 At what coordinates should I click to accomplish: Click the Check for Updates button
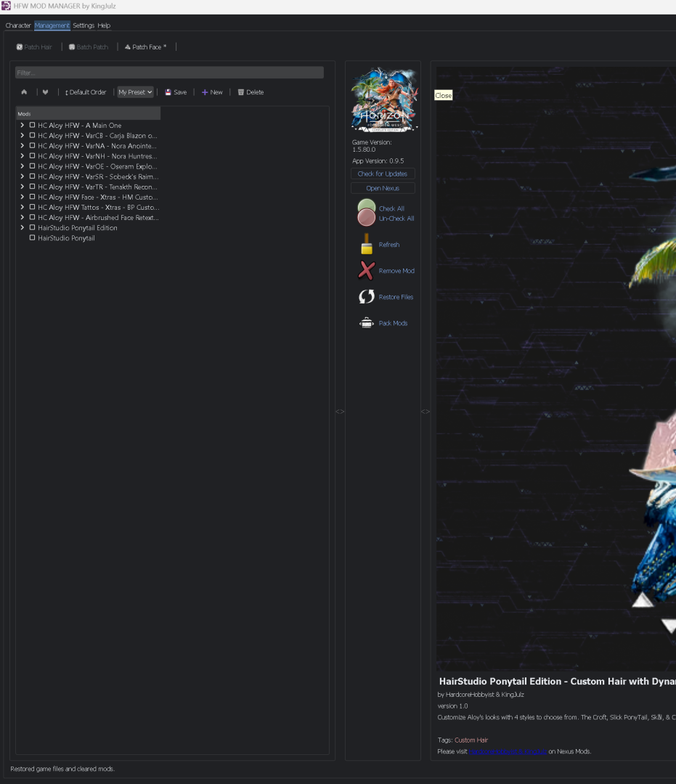[383, 174]
